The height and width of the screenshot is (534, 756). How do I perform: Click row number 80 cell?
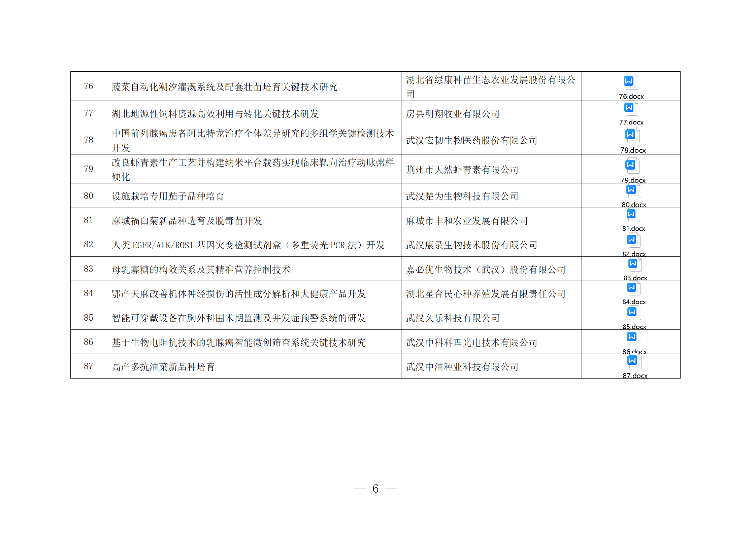pyautogui.click(x=89, y=195)
